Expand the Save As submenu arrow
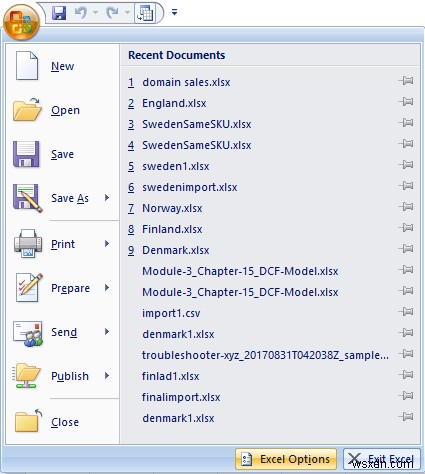Screen dimensions: 425x474 point(107,198)
